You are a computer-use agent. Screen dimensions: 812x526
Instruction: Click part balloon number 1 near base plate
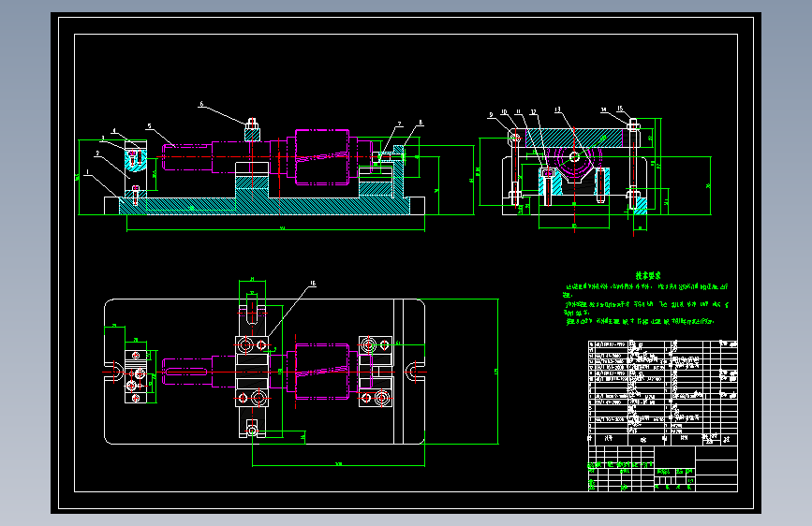pos(87,171)
